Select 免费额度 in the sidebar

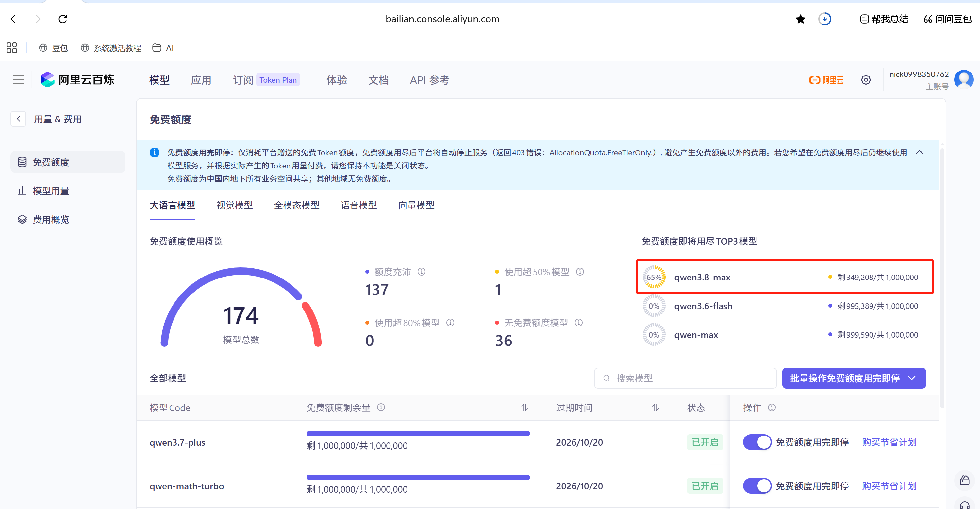[x=68, y=162]
